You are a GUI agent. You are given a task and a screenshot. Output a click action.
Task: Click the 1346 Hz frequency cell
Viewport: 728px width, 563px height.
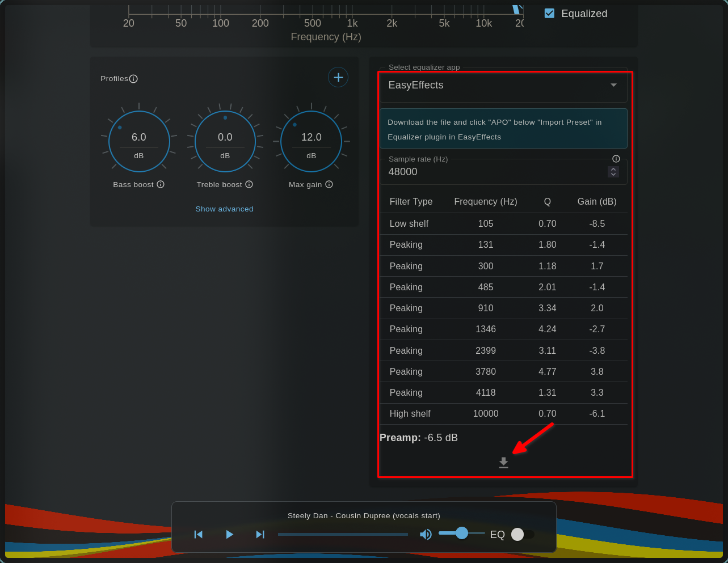[486, 329]
